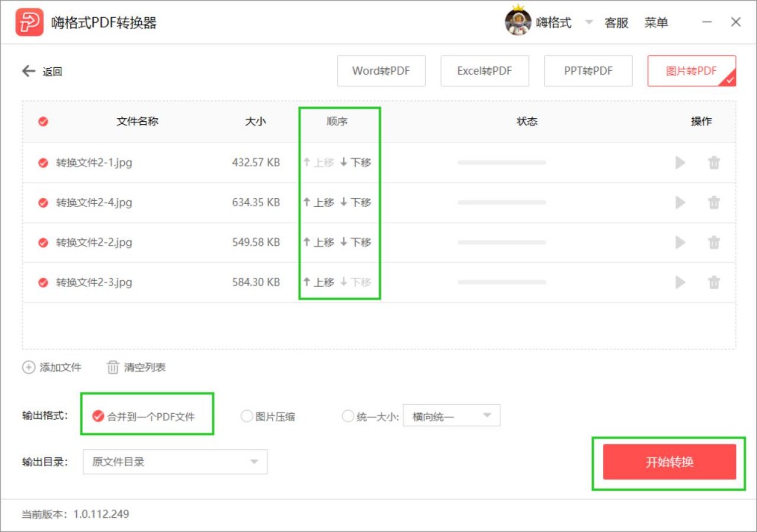Click file name 转换文件2-1.jpg

(94, 163)
